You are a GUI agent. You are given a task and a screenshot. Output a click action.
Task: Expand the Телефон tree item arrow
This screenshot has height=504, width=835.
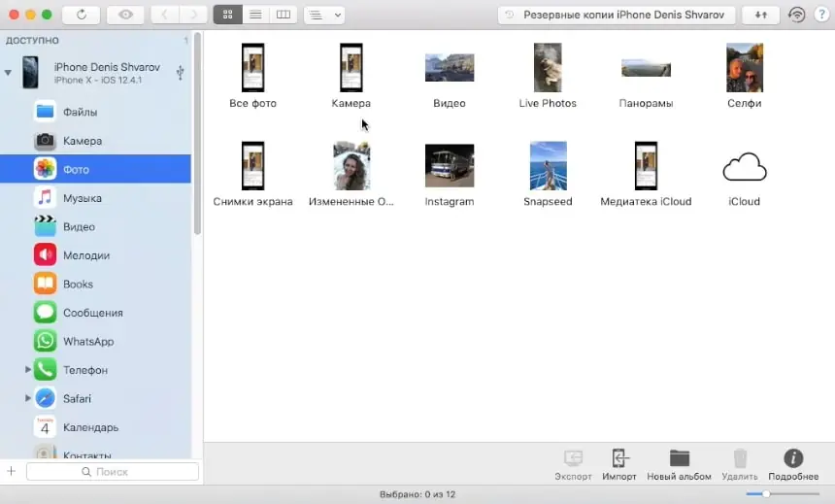coord(28,369)
